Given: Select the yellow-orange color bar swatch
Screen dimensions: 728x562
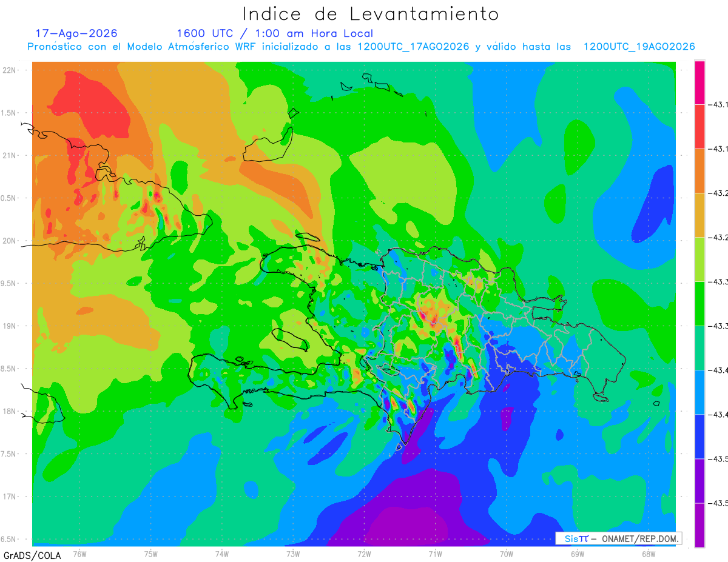Looking at the screenshot, I should (x=699, y=215).
